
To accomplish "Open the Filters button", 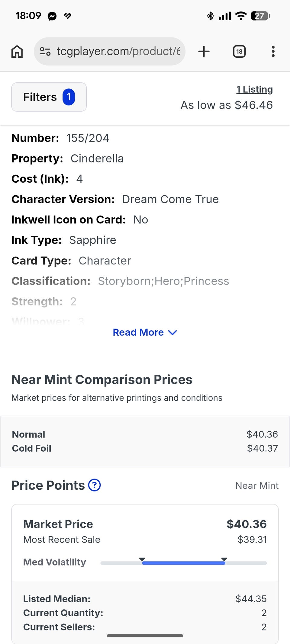I will click(x=49, y=97).
